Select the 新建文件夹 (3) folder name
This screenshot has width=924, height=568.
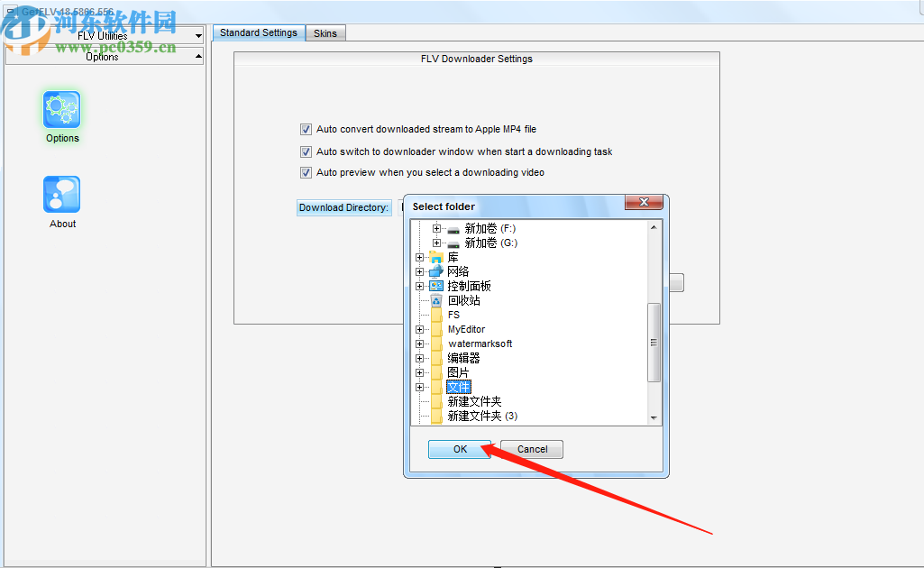pos(482,416)
